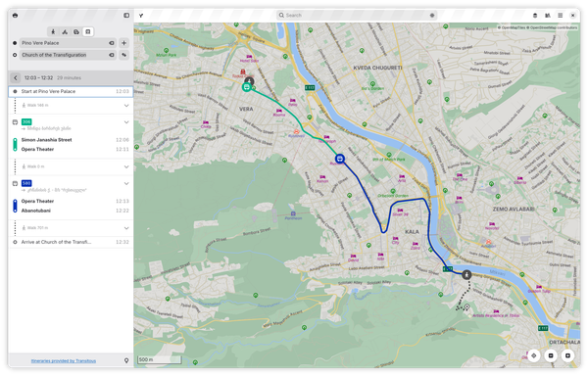Clear the Church of the Transfiguration field
The height and width of the screenshot is (376, 588).
pos(112,55)
